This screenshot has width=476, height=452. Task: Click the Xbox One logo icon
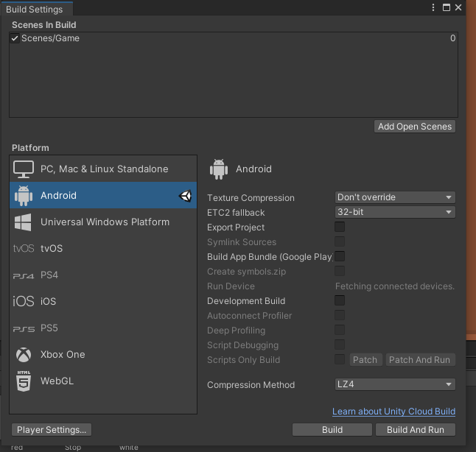click(x=24, y=355)
